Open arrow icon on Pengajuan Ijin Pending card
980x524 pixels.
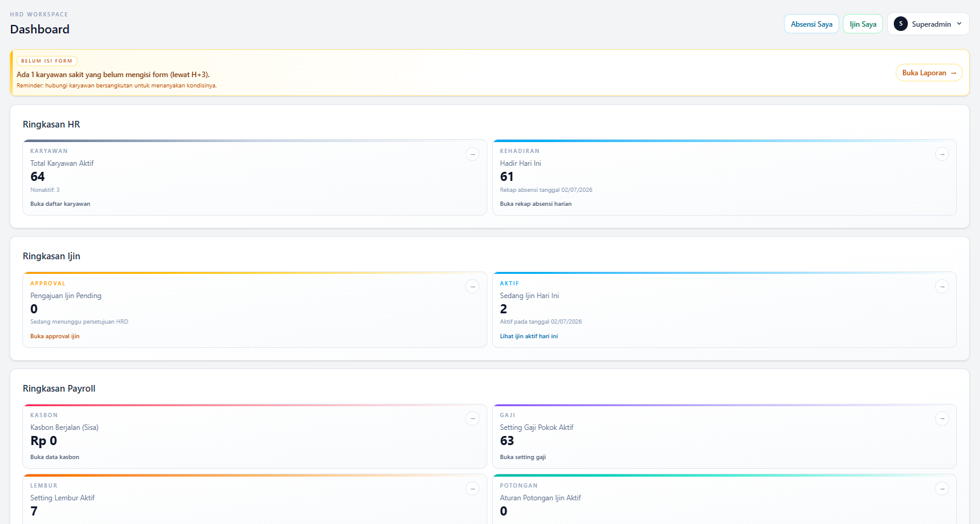pyautogui.click(x=472, y=287)
